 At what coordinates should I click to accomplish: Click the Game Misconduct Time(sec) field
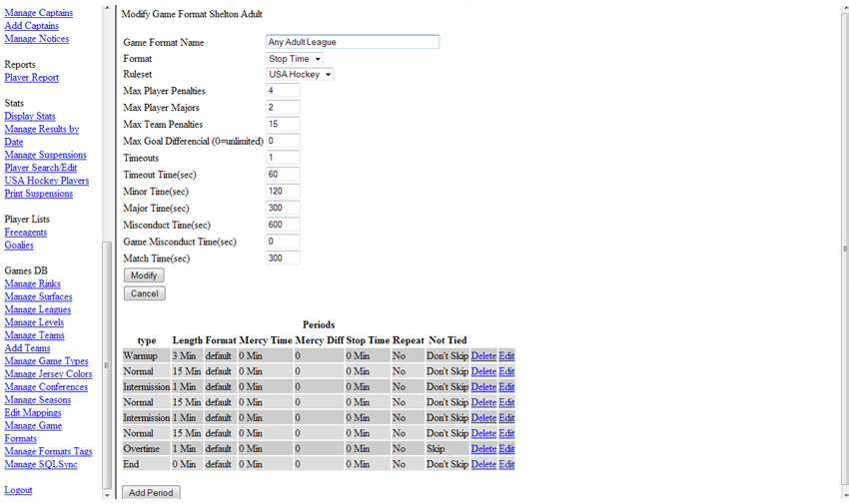(x=283, y=242)
